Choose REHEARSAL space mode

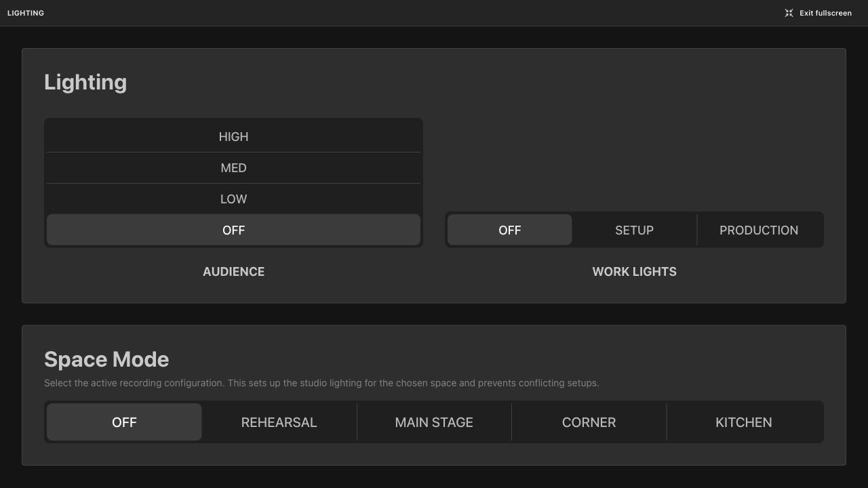(x=279, y=422)
